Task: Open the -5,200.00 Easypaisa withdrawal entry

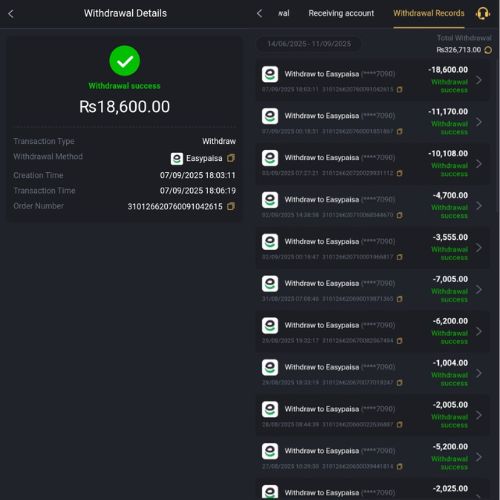Action: click(x=373, y=457)
